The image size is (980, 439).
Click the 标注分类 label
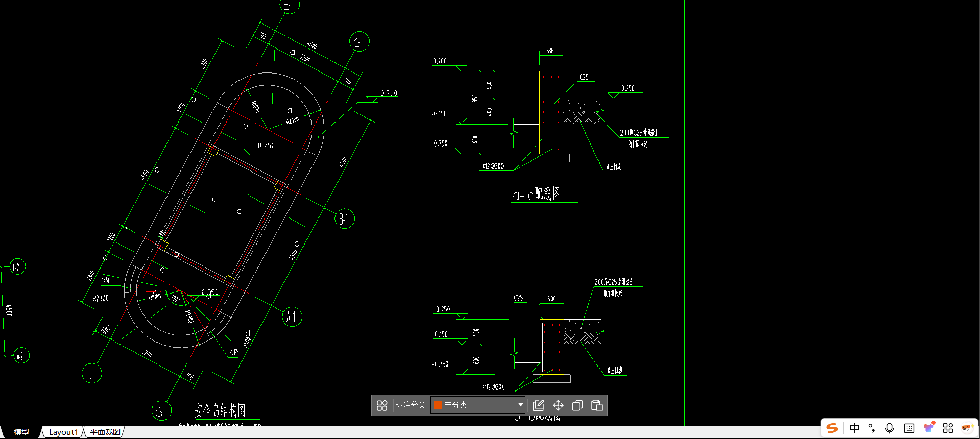point(411,405)
